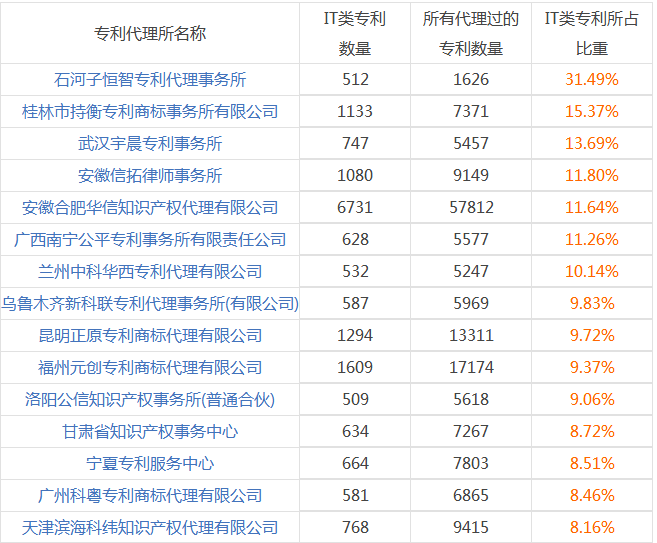Click column header IT类专利数量

[354, 34]
